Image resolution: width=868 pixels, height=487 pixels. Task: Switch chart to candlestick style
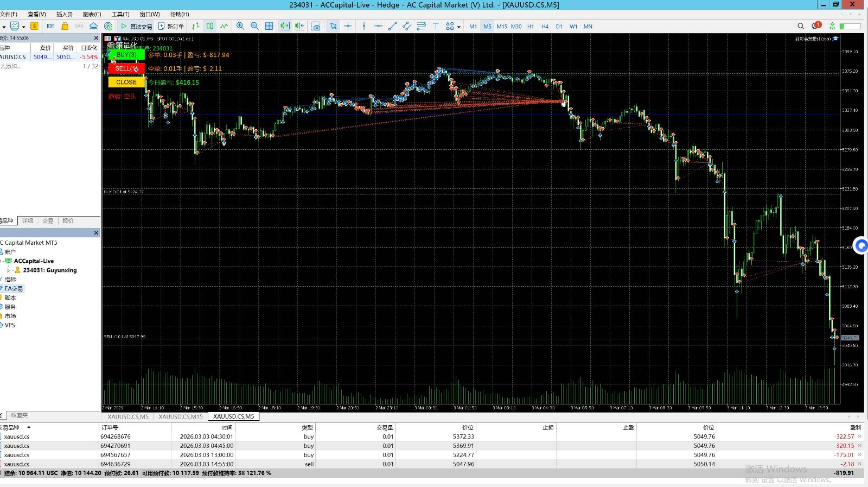pyautogui.click(x=209, y=26)
